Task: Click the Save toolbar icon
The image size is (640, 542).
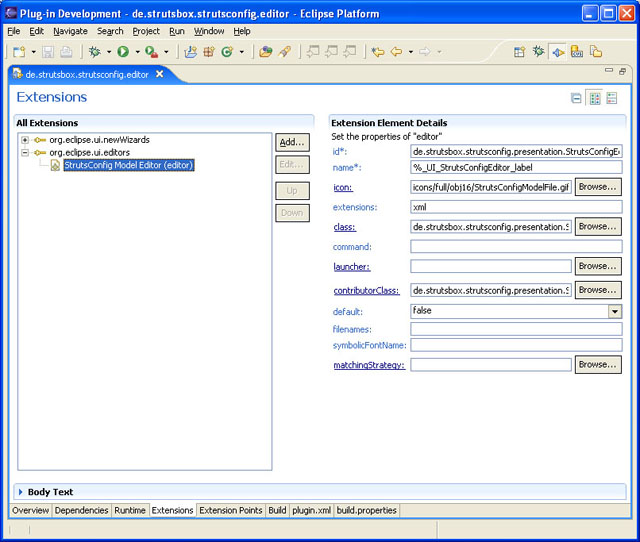Action: [x=48, y=52]
